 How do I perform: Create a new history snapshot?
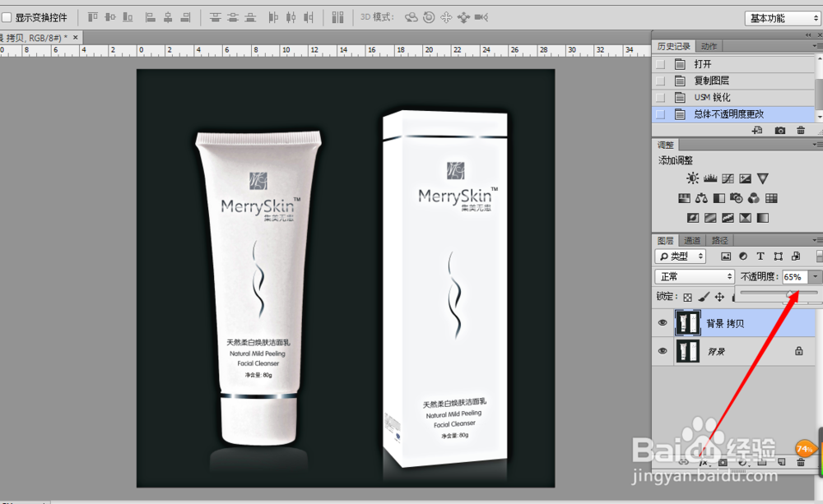click(x=780, y=130)
